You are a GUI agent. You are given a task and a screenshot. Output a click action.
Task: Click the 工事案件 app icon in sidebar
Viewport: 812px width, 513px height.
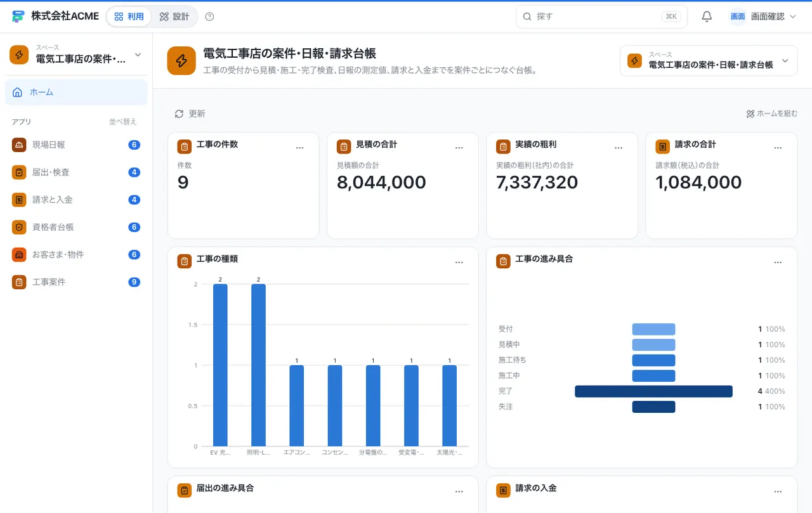point(19,282)
